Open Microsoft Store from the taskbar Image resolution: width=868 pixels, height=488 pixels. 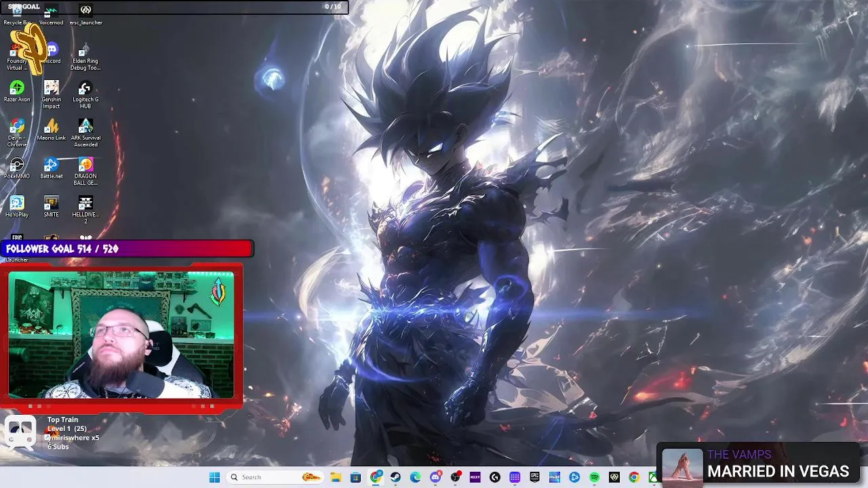tap(355, 477)
